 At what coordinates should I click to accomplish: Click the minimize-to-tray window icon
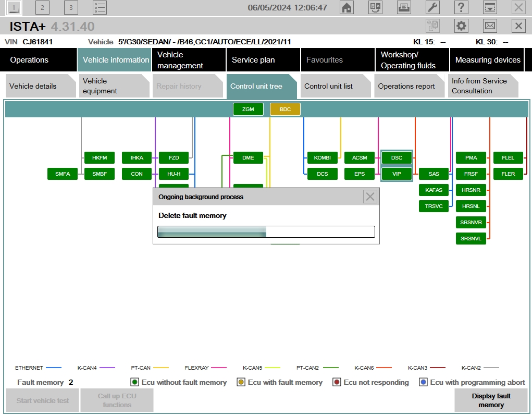490,7
